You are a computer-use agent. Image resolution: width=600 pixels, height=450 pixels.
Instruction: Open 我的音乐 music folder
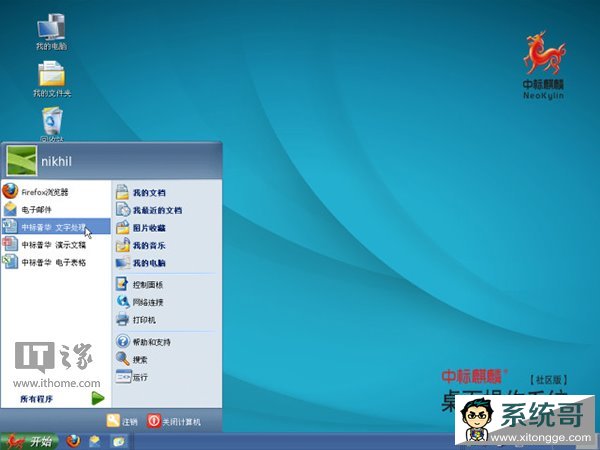pyautogui.click(x=140, y=245)
